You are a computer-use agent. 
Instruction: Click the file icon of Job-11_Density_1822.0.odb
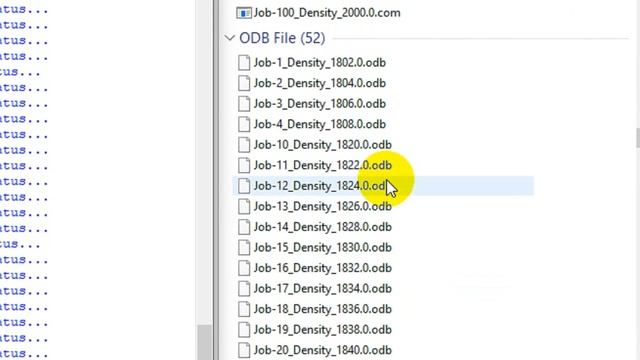(244, 165)
